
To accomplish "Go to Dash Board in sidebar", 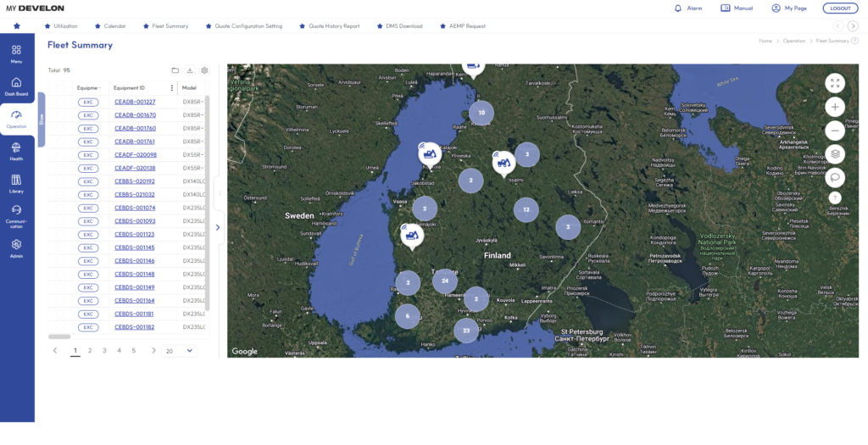I will 17,87.
